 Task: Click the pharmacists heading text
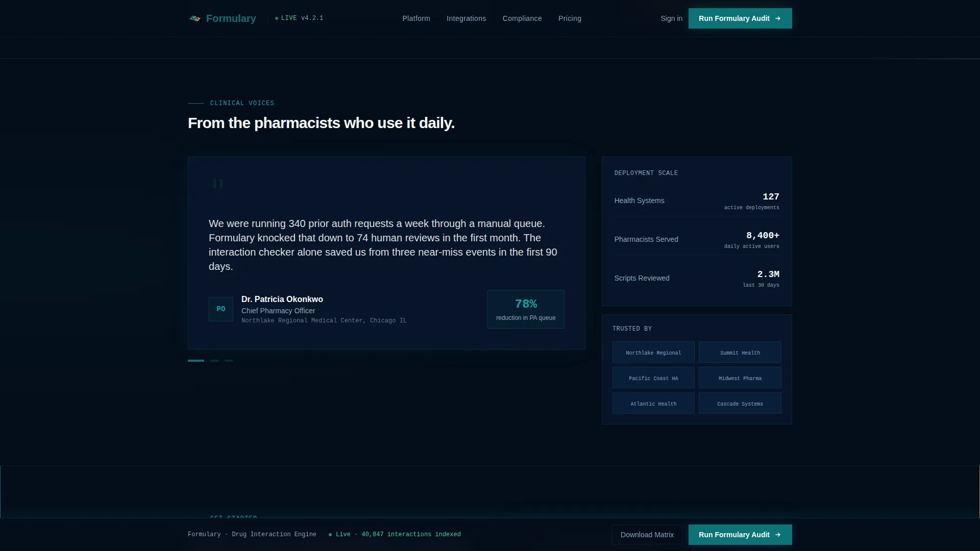coord(321,123)
